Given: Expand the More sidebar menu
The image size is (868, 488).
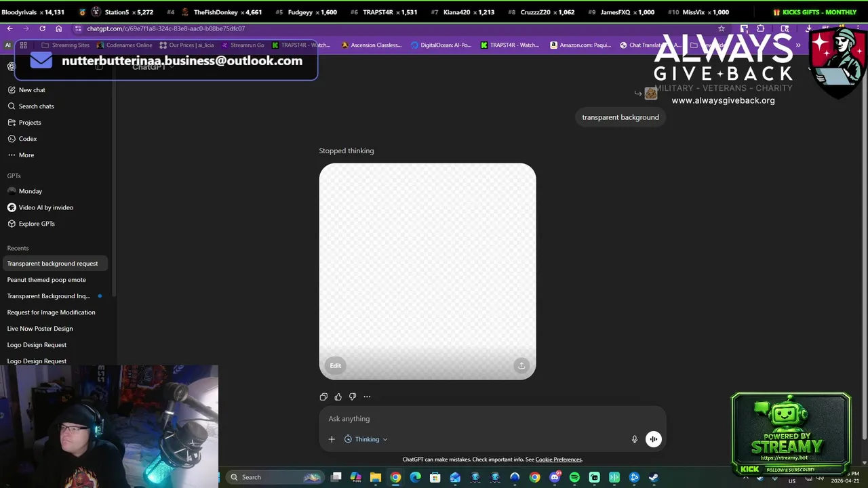Looking at the screenshot, I should (x=56, y=155).
